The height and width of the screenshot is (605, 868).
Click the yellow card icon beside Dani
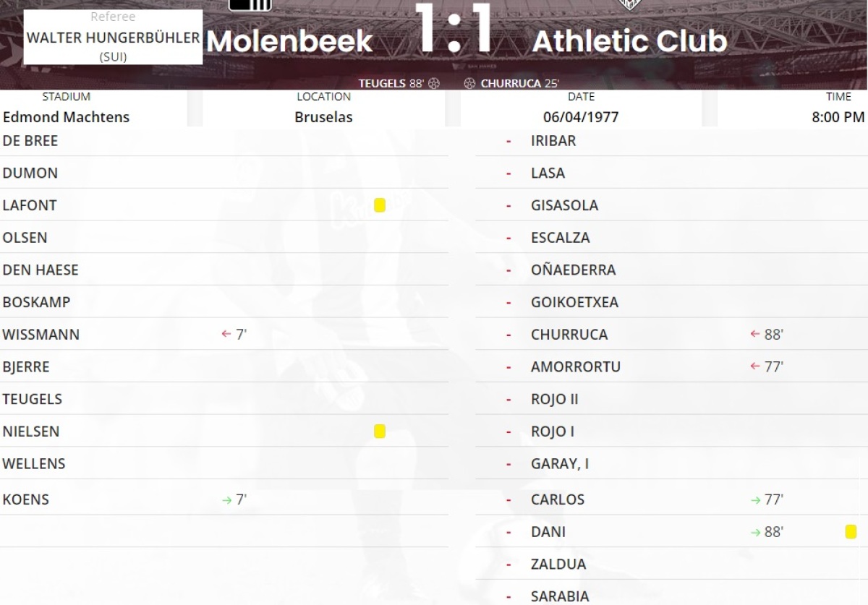851,532
